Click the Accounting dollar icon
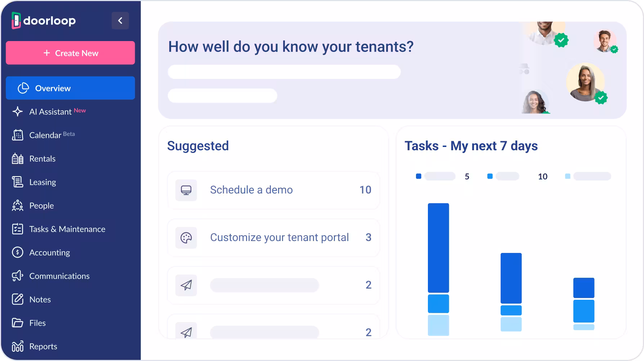 [x=17, y=252]
